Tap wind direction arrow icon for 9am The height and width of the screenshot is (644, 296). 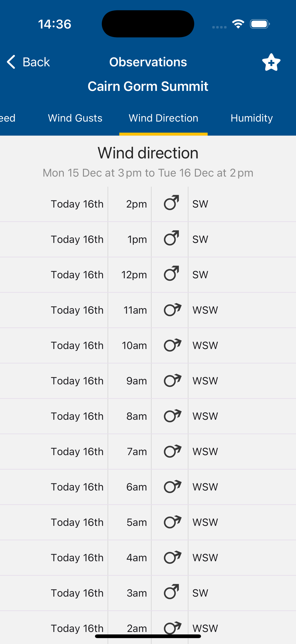click(172, 380)
